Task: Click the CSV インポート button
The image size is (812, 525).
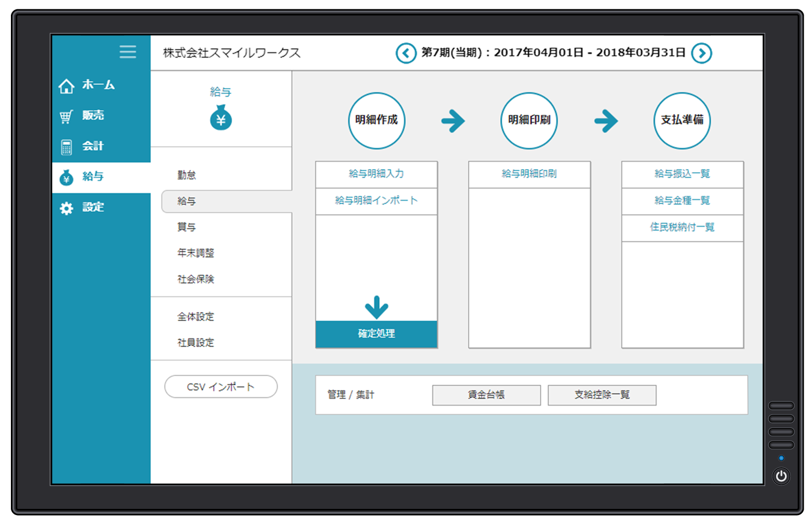Action: (x=221, y=387)
